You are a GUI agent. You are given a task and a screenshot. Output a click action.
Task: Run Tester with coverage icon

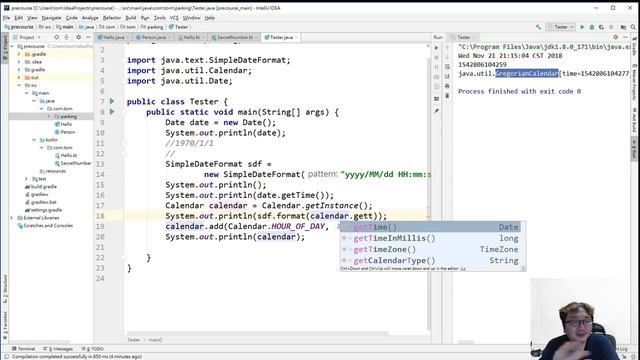point(601,27)
